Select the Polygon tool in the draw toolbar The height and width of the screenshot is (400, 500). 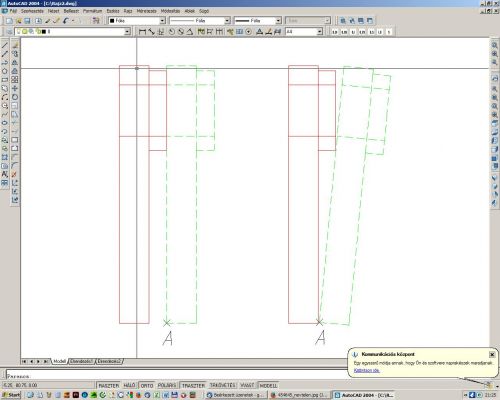[x=5, y=71]
